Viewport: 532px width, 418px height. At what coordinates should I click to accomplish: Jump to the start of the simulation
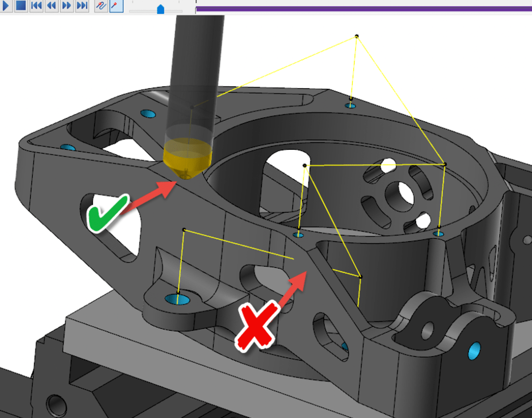point(36,6)
